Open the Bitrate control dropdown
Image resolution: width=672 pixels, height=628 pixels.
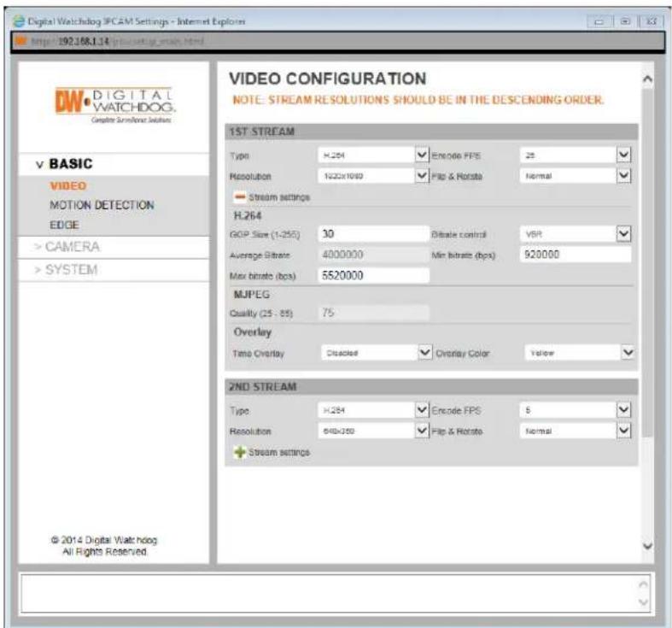pos(576,234)
